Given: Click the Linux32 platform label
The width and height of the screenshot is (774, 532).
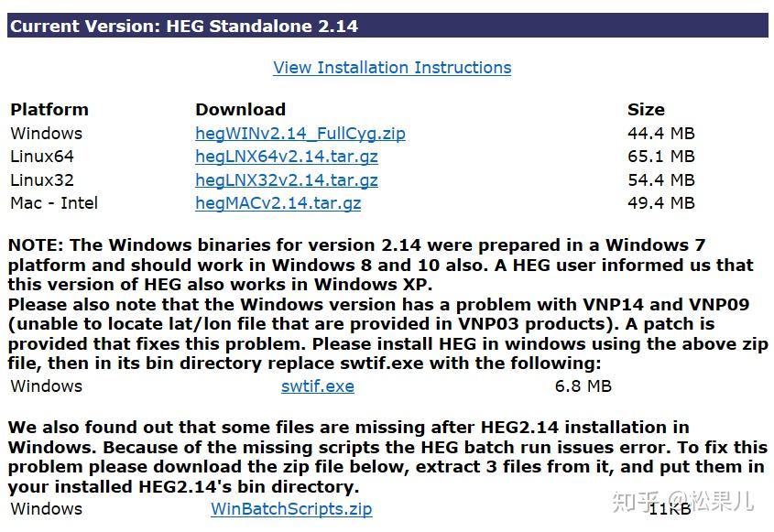Looking at the screenshot, I should click(x=42, y=180).
